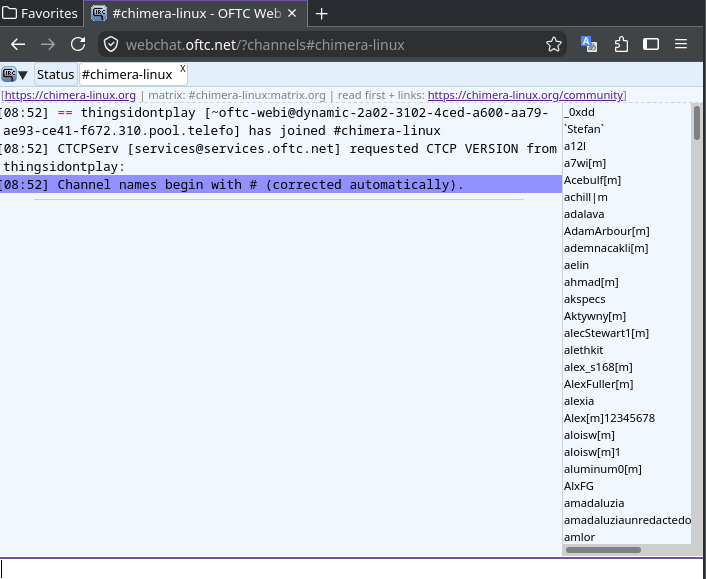The height and width of the screenshot is (579, 706).
Task: Toggle the browser sidebar icon
Action: (x=651, y=44)
